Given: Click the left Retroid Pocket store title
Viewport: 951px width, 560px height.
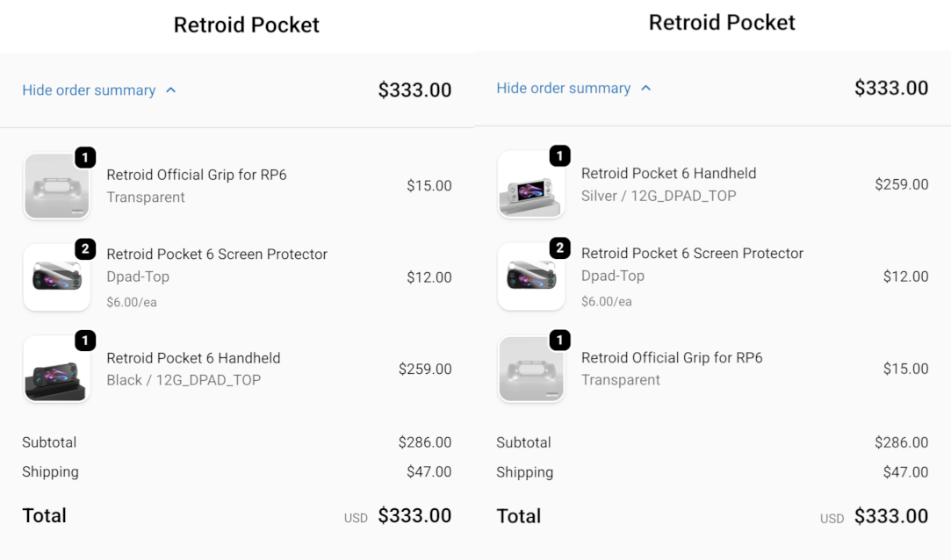Looking at the screenshot, I should coord(247,25).
